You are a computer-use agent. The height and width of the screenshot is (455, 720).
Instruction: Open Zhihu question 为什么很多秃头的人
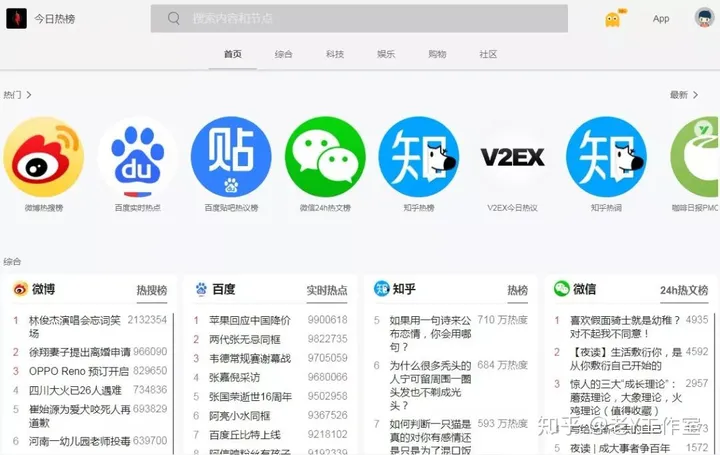click(x=430, y=385)
